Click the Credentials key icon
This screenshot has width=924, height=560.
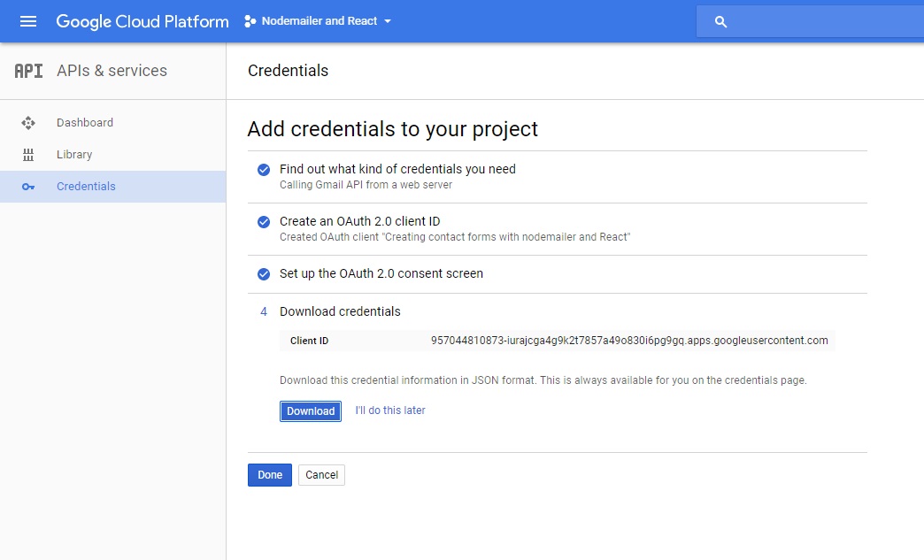28,187
